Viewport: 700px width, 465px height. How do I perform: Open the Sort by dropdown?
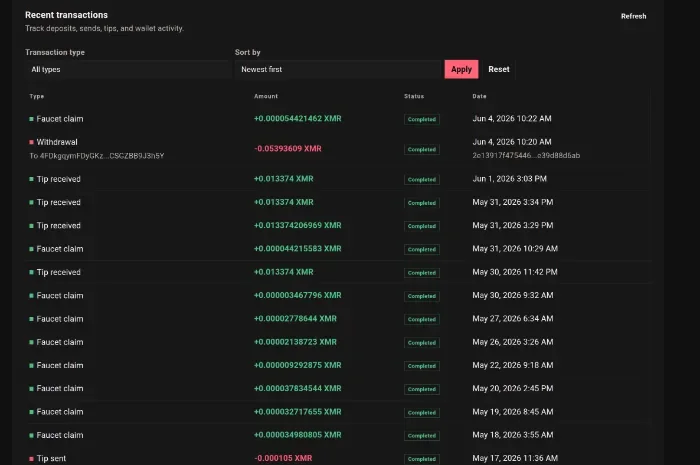point(338,70)
